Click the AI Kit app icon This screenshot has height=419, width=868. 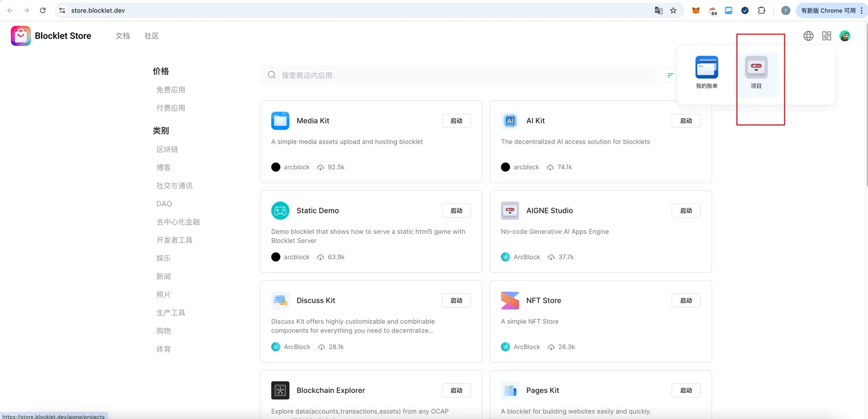click(x=510, y=120)
